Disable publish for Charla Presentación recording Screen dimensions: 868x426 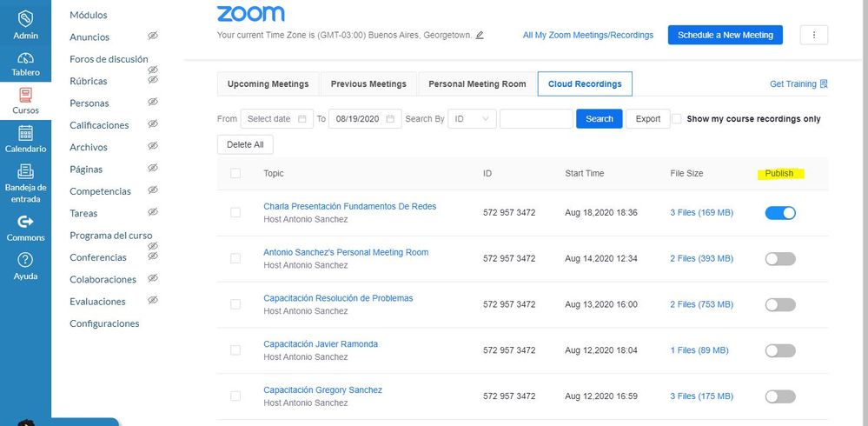click(780, 212)
